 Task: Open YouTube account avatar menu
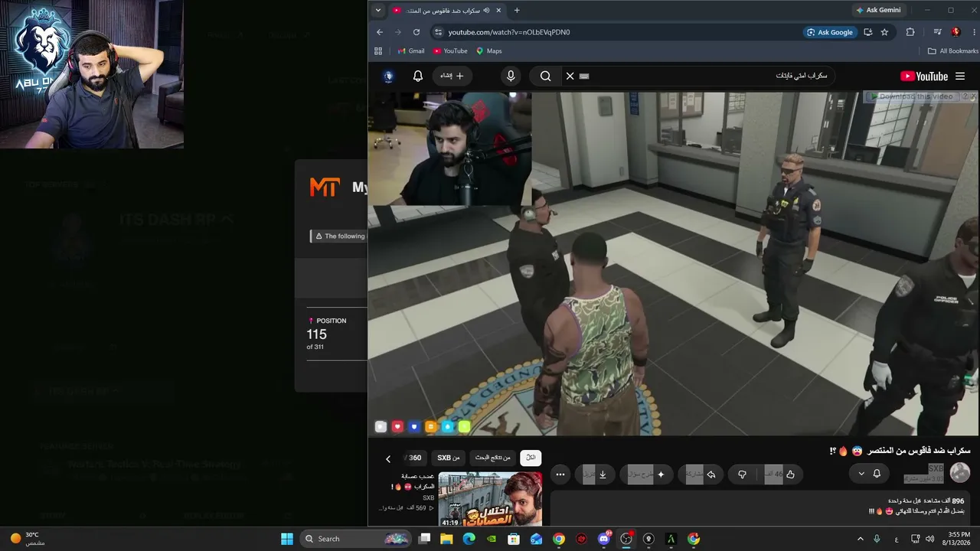coord(389,76)
